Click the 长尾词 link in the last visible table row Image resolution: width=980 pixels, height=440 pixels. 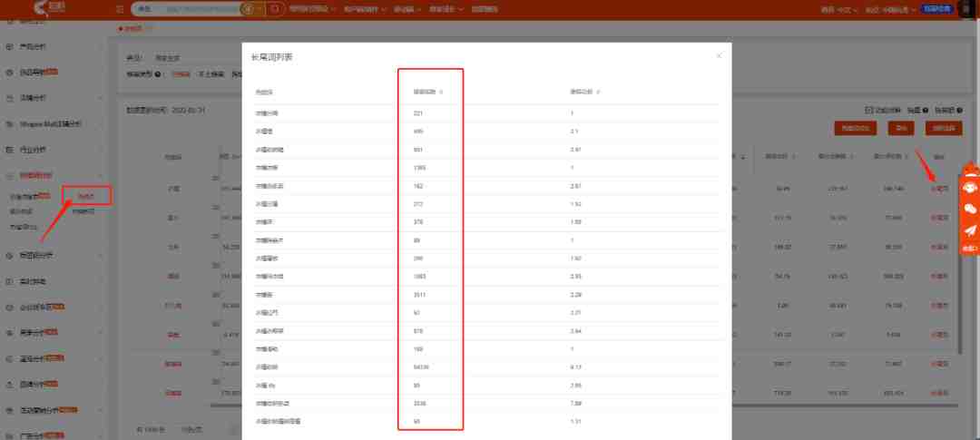coord(939,394)
